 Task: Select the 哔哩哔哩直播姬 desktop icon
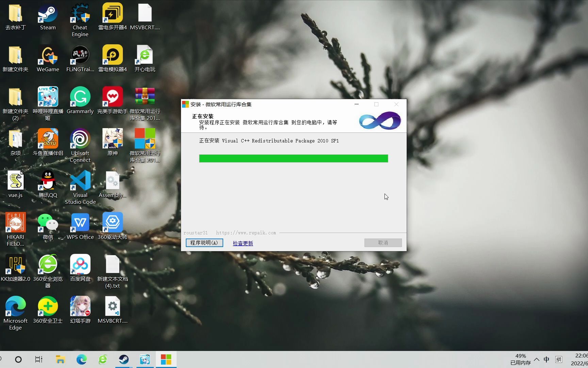point(48,104)
